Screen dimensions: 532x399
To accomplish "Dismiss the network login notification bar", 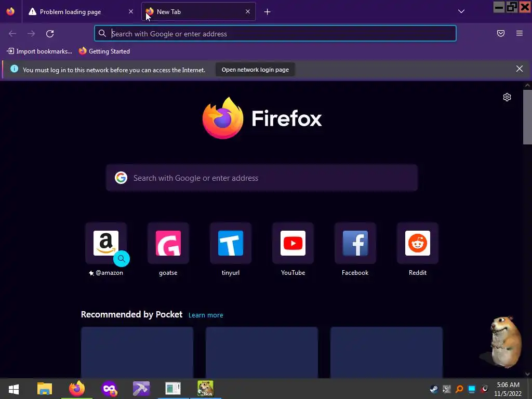I will pyautogui.click(x=520, y=69).
